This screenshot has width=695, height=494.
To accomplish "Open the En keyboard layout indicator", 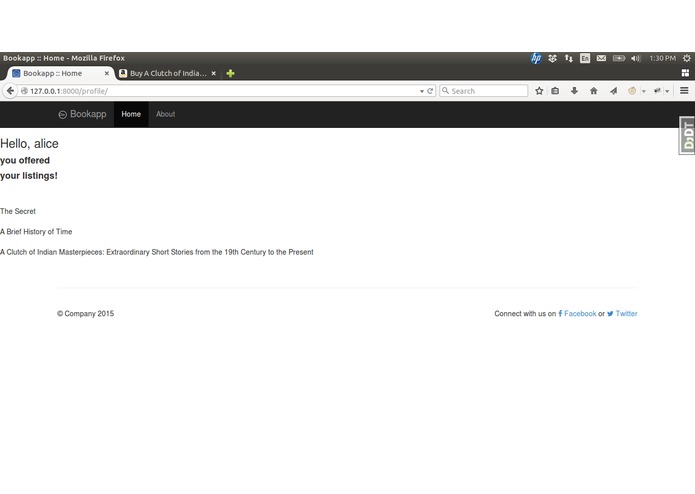I will 585,58.
